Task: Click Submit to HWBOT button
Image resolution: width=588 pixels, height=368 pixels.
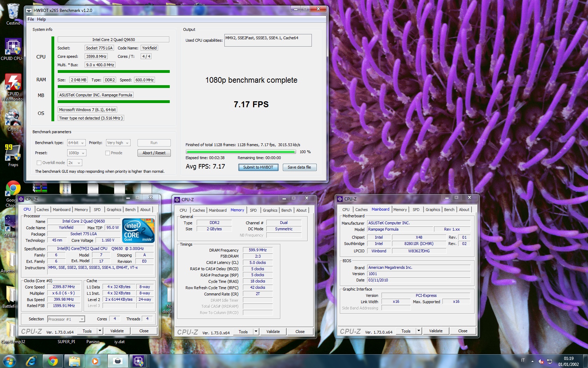Action: [258, 167]
